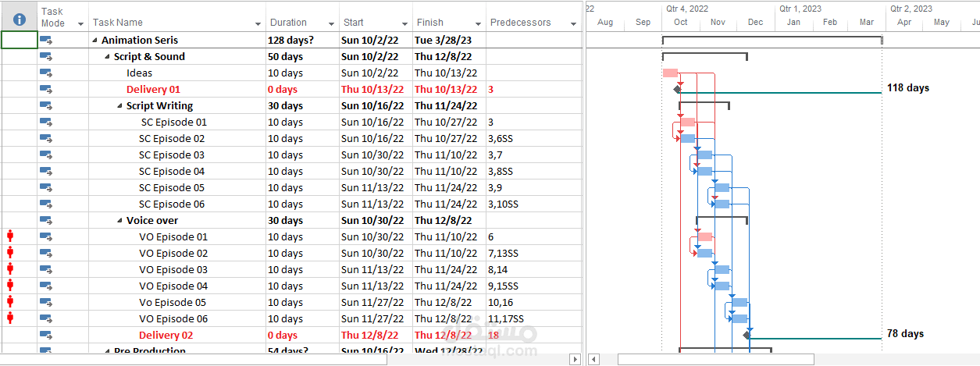This screenshot has height=366, width=980.
Task: Collapse the Script & Sound summary task
Action: pos(108,57)
